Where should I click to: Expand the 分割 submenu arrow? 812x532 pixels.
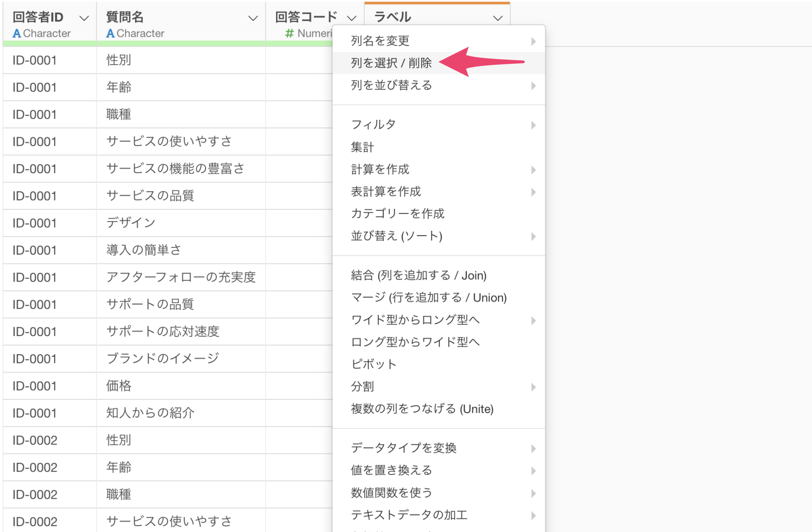click(533, 387)
